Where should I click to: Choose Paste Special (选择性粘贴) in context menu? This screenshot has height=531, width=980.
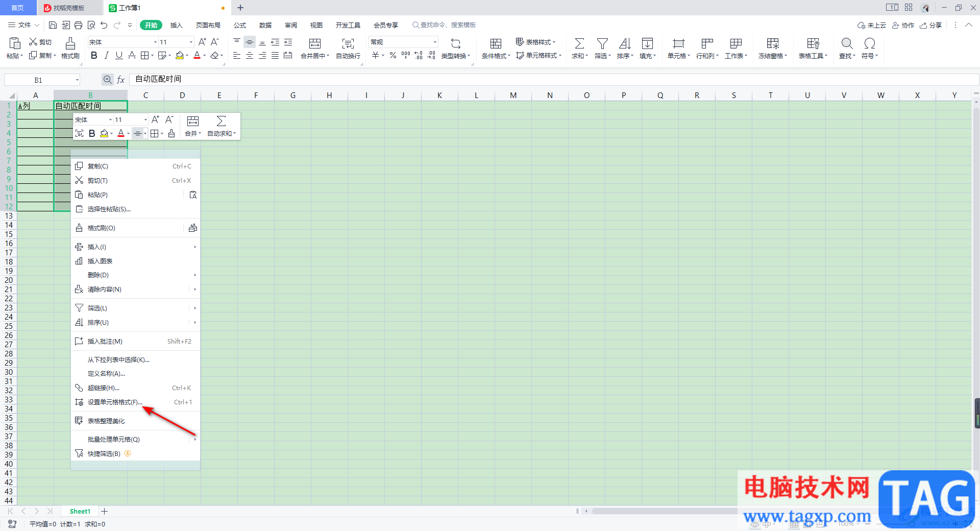click(x=135, y=209)
